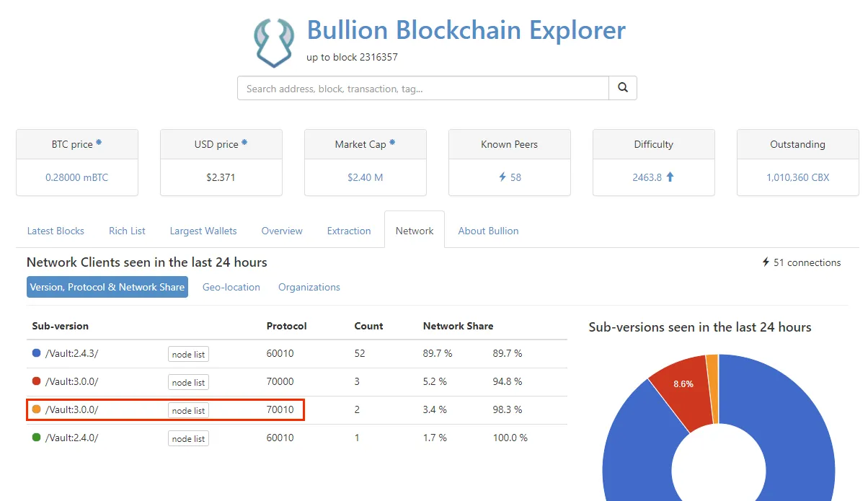Click the Bullion logo icon
The width and height of the screenshot is (868, 501).
[274, 43]
